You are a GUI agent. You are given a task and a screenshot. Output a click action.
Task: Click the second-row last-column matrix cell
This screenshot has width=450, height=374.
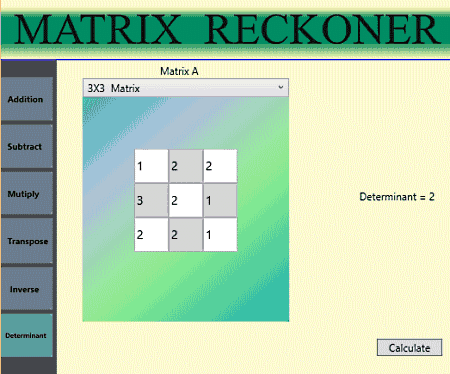coord(220,200)
